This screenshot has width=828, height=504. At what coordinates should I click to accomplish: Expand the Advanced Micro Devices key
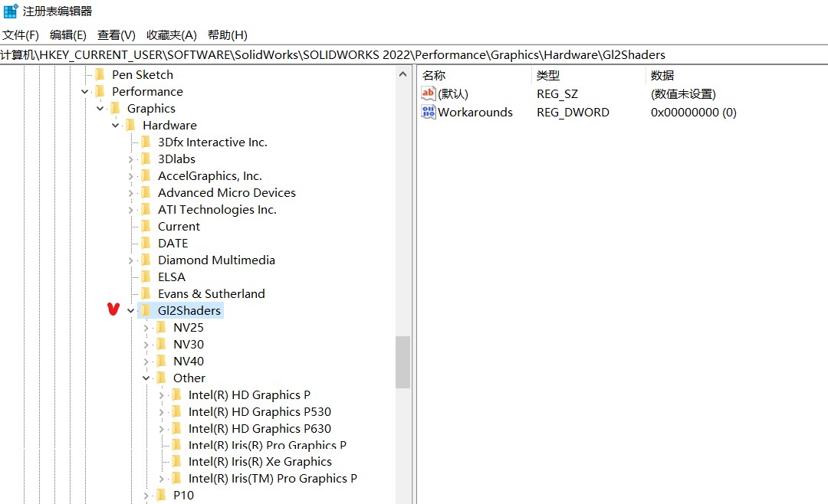point(131,193)
